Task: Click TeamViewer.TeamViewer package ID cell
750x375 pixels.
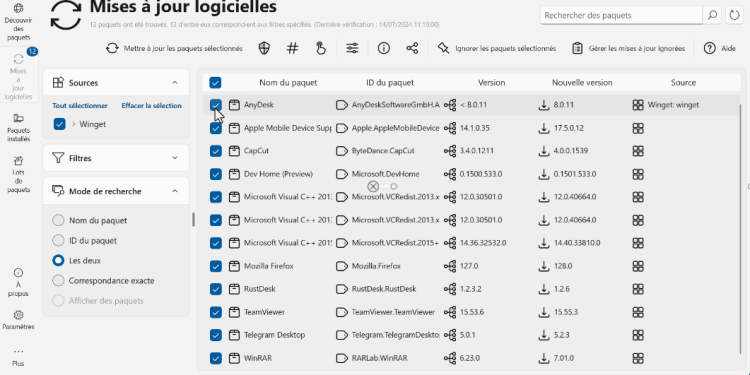Action: (x=393, y=312)
